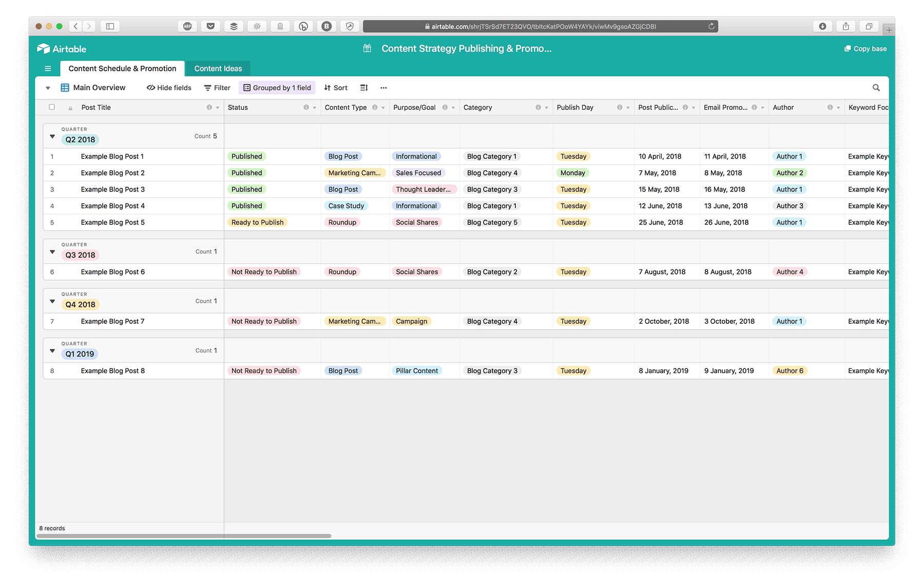
Task: Click the browser forward arrow
Action: click(89, 26)
